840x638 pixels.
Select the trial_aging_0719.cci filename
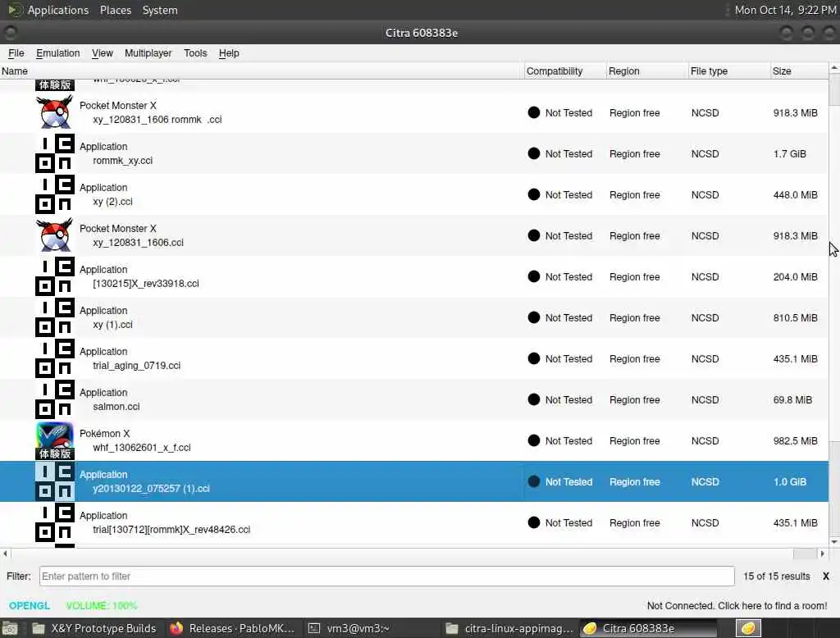pyautogui.click(x=137, y=366)
